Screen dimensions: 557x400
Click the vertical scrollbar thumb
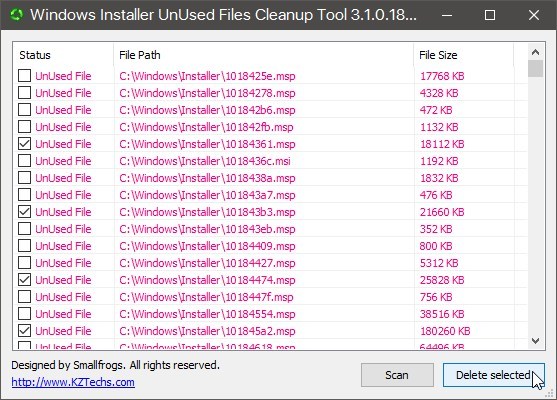coord(535,69)
